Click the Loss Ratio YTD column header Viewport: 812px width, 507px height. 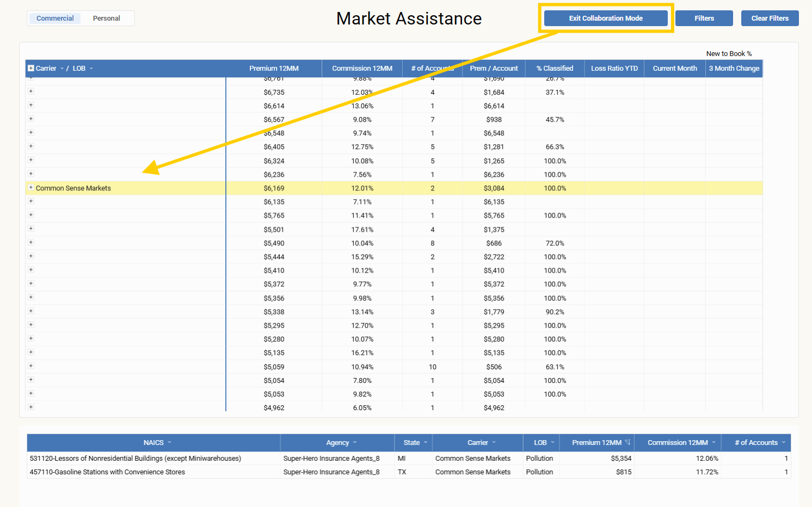coord(614,69)
